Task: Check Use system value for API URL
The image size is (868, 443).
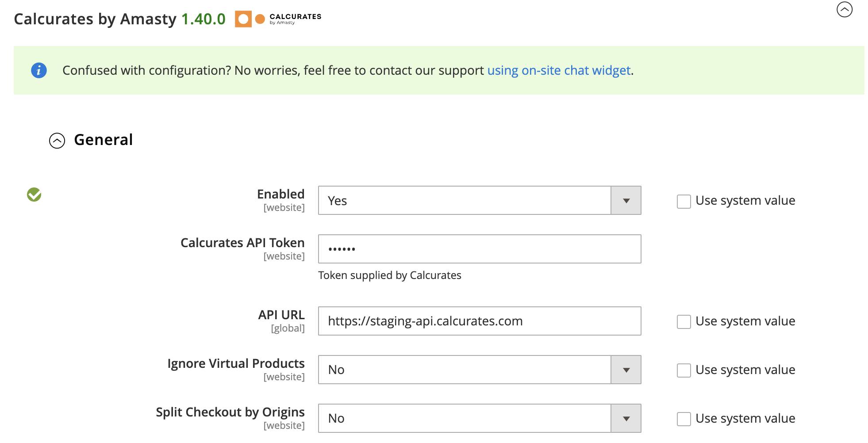Action: [x=684, y=321]
